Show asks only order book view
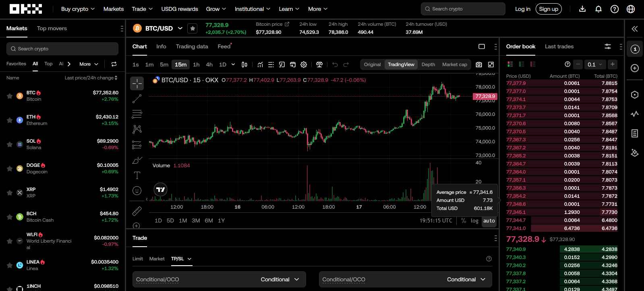This screenshot has height=291, width=644. pos(533,64)
